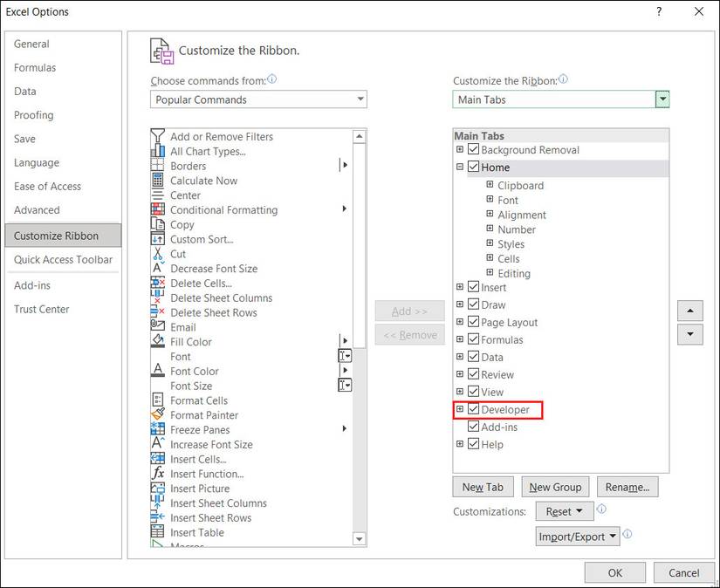The image size is (720, 588).
Task: Open the Quick Access Toolbar category
Action: [x=63, y=259]
